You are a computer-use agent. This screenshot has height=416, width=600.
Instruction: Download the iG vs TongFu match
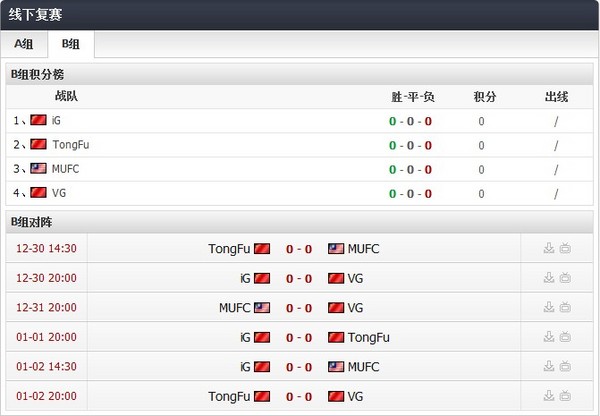548,337
